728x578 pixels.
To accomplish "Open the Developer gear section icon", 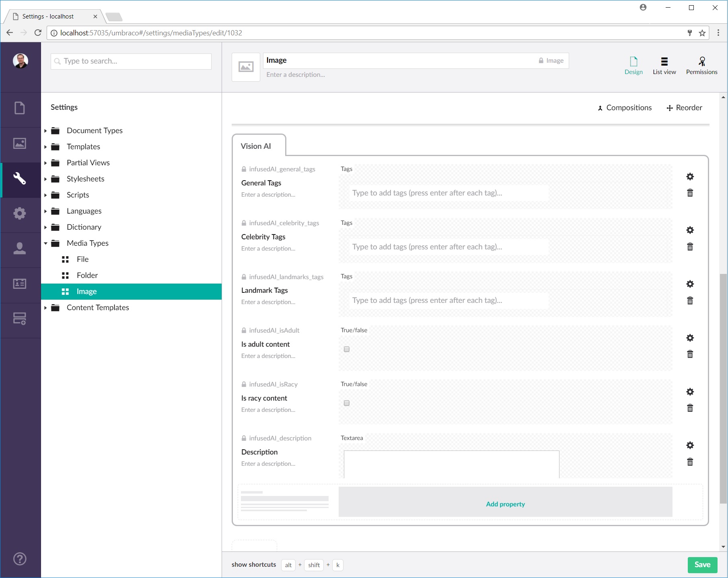I will point(20,213).
